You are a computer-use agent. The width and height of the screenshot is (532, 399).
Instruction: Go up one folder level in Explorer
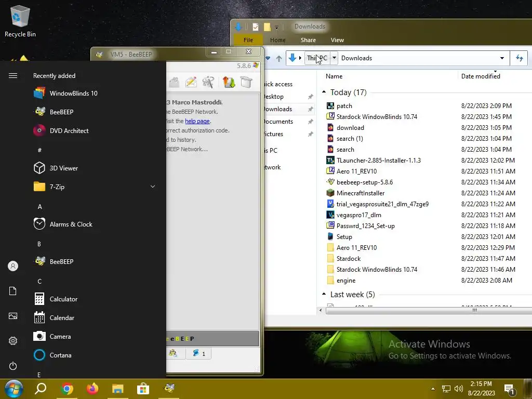(279, 58)
